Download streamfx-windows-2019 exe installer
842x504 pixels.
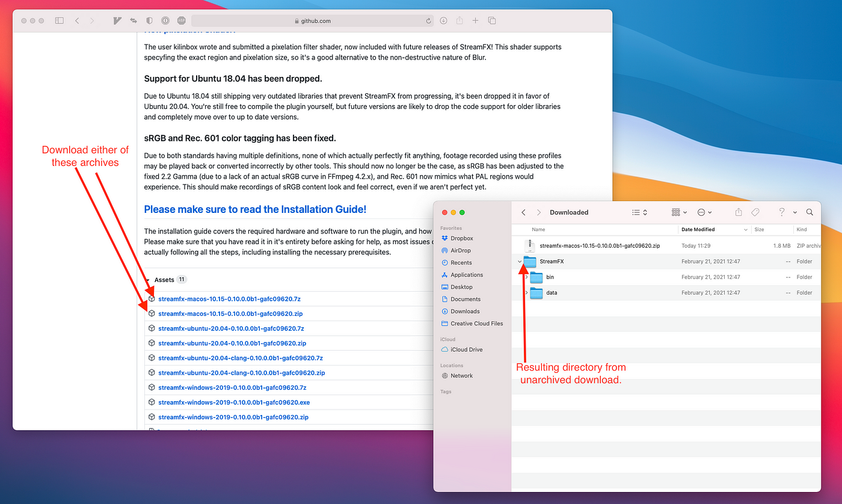pos(234,402)
